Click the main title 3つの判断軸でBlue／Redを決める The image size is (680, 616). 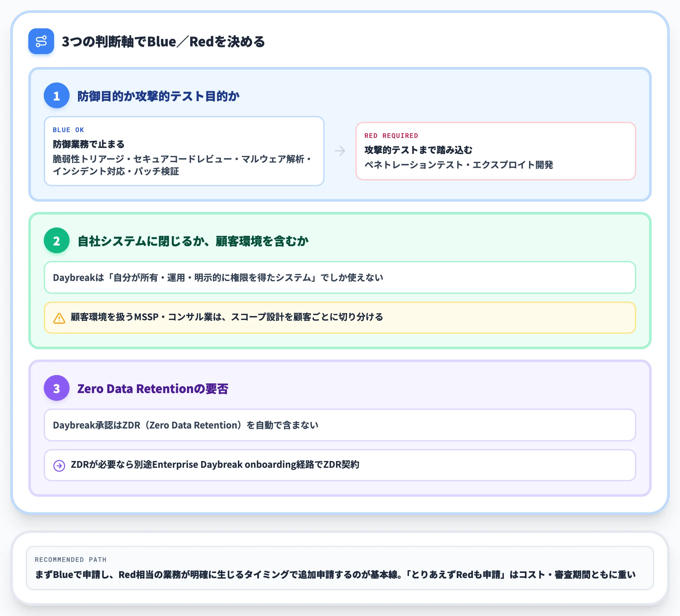pos(163,42)
